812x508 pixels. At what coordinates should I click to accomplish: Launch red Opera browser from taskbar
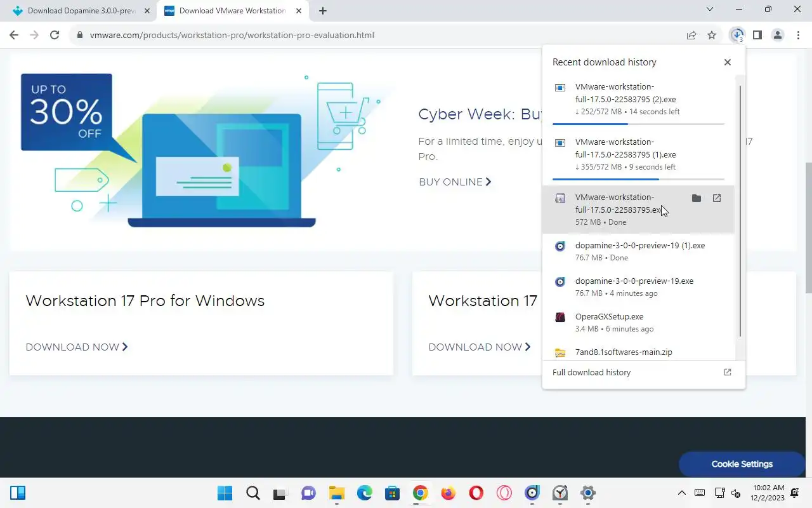476,493
